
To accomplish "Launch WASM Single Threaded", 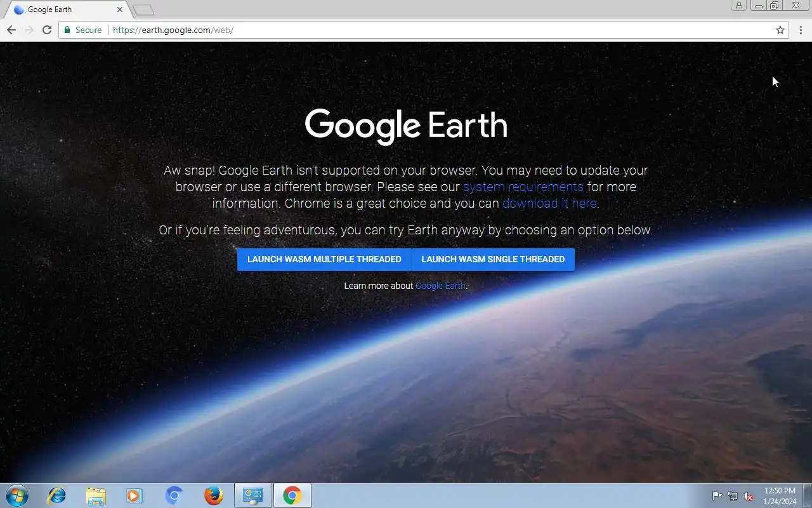I will click(493, 259).
